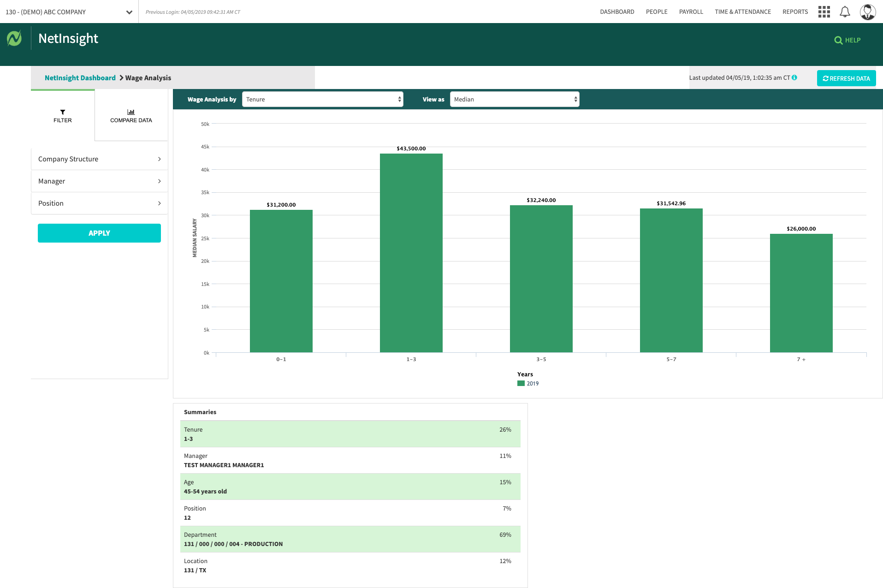Image resolution: width=883 pixels, height=588 pixels.
Task: Open the Wage Analysis by Tenure dropdown
Action: tap(322, 99)
